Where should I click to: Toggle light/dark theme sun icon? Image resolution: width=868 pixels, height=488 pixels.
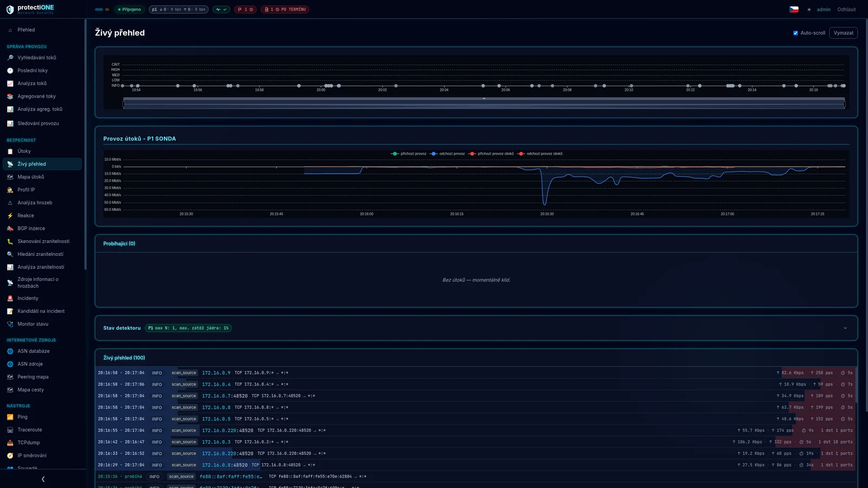[x=809, y=9]
